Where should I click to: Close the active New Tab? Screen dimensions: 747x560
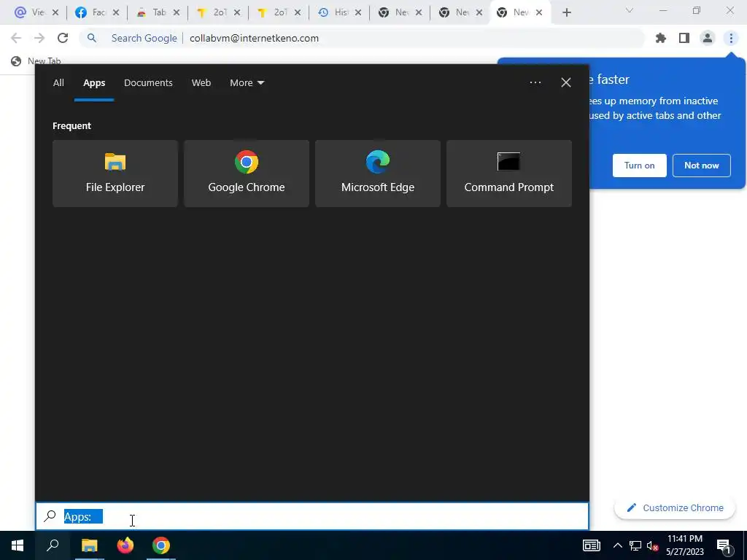coord(539,12)
